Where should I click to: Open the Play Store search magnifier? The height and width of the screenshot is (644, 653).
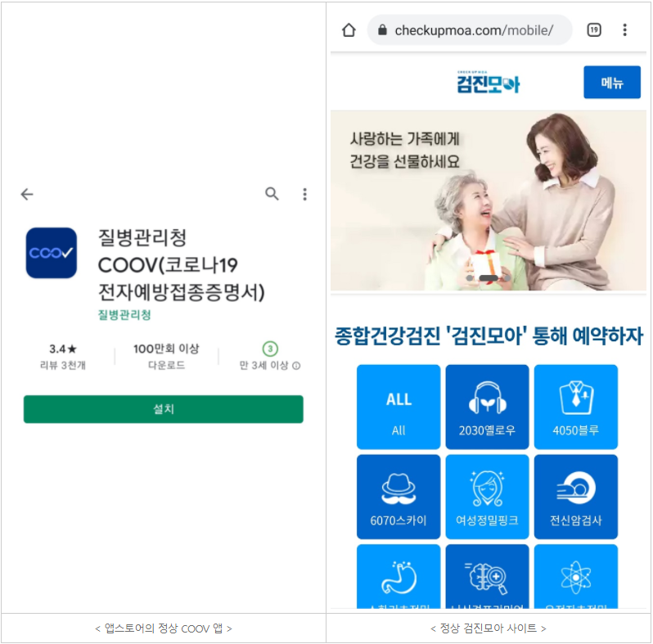click(x=272, y=194)
